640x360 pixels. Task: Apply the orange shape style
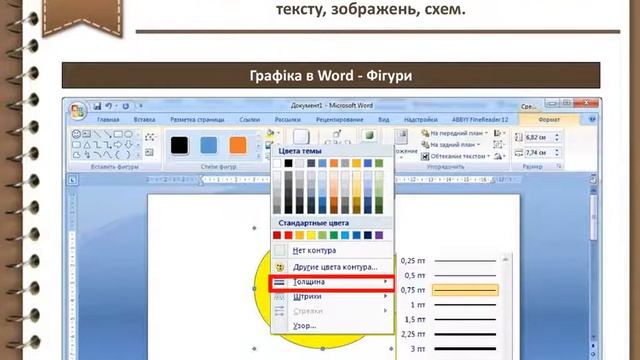coord(238,145)
